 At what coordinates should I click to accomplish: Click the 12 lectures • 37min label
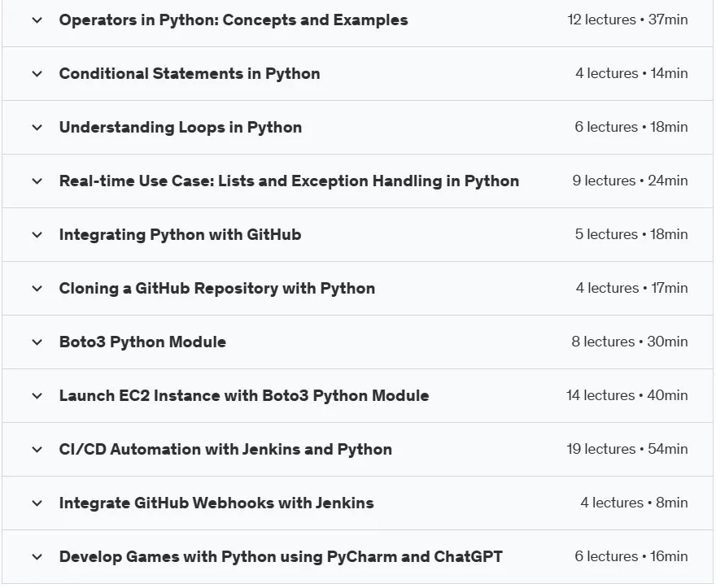tap(627, 20)
